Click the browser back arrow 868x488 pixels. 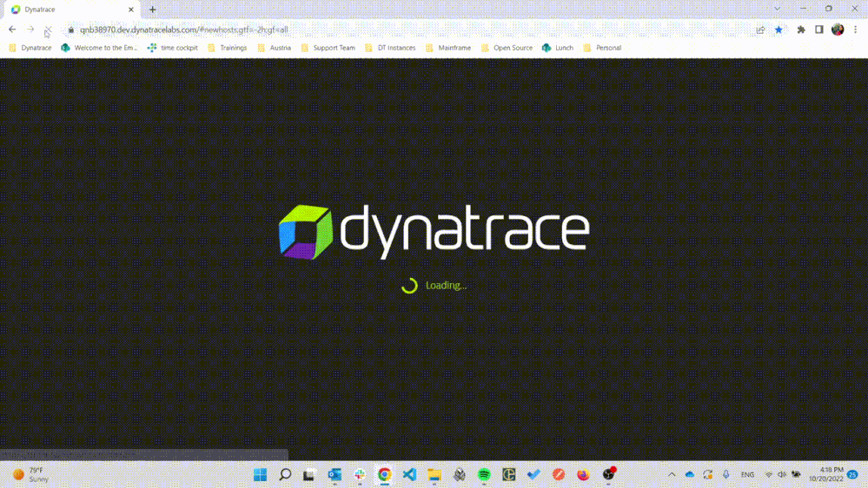[12, 30]
